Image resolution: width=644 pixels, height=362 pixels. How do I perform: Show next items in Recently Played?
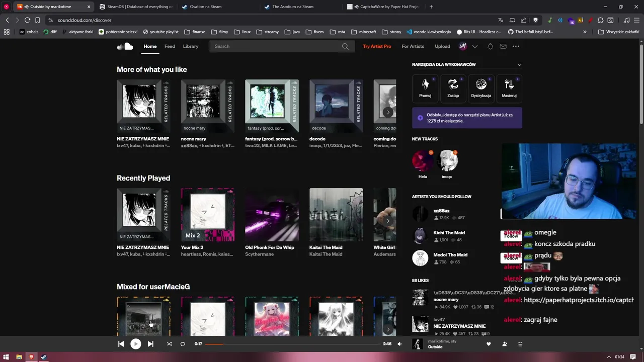(388, 221)
